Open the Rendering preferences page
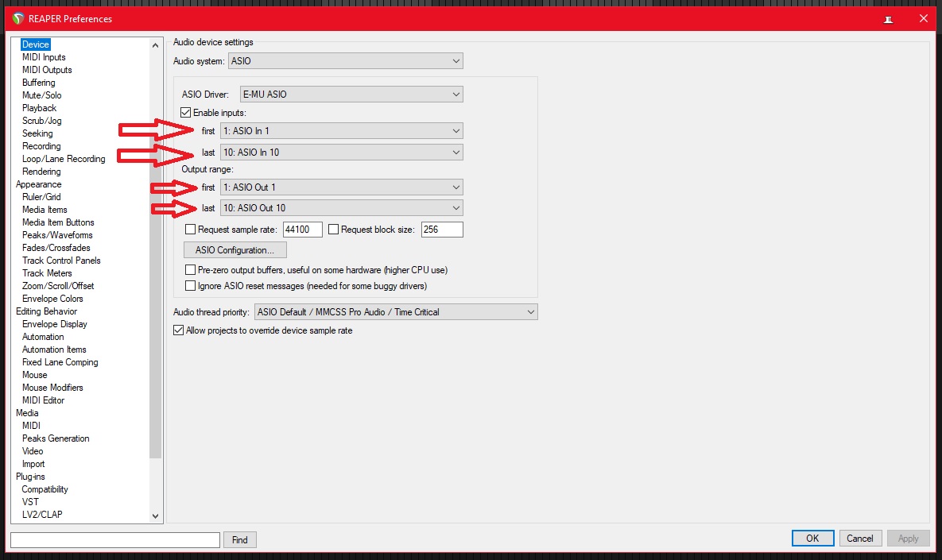The width and height of the screenshot is (942, 560). click(x=41, y=171)
